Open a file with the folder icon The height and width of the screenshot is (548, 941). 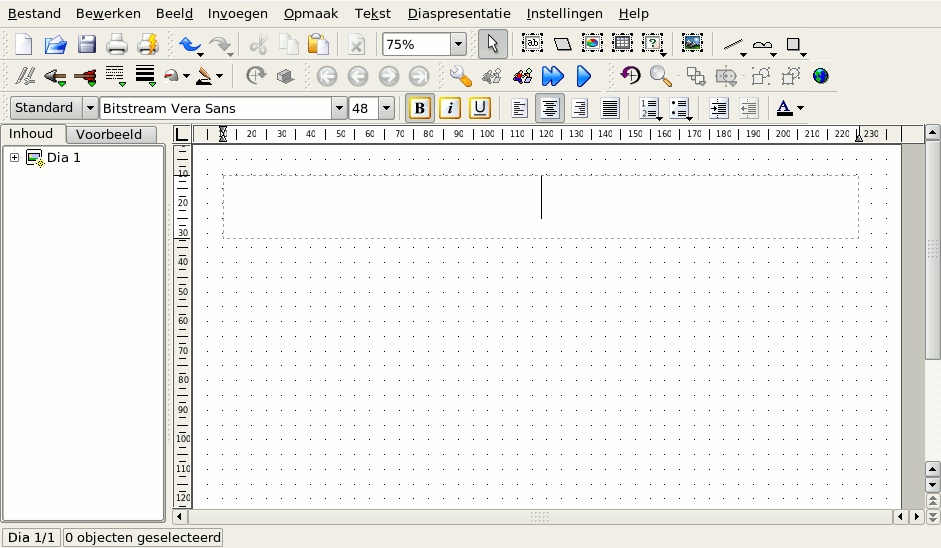click(55, 44)
